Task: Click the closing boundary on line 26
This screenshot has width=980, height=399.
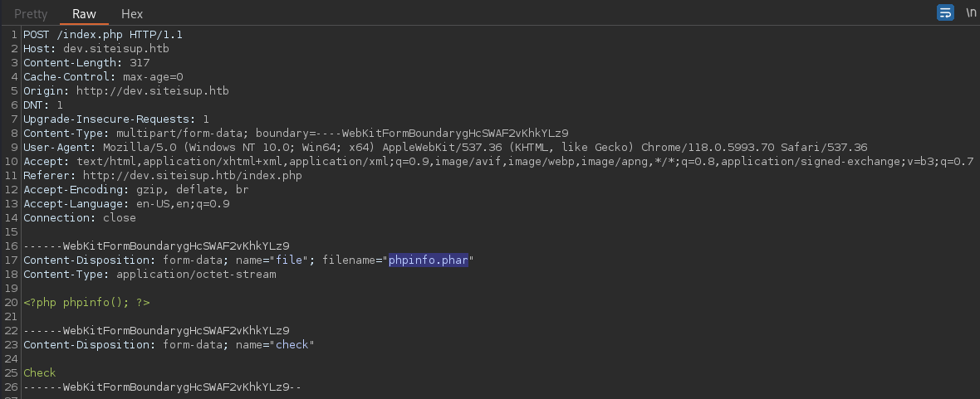Action: pyautogui.click(x=163, y=387)
